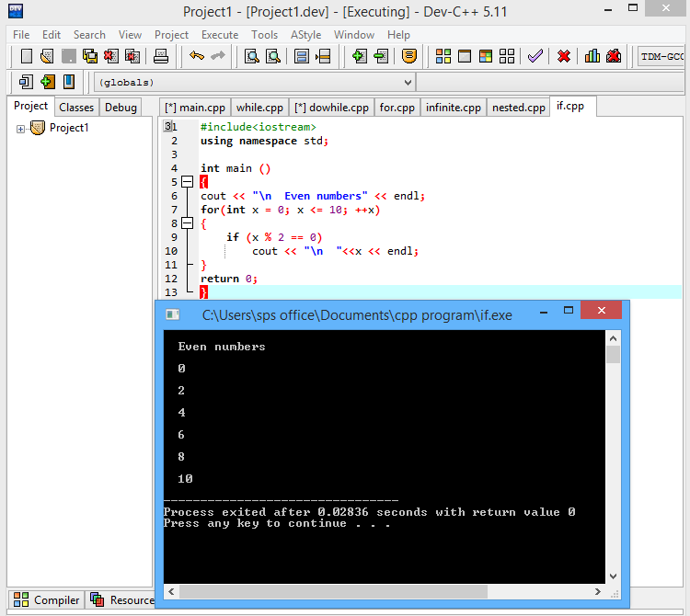The height and width of the screenshot is (616, 690).
Task: Click the Profile analysis chart icon
Action: [x=592, y=56]
